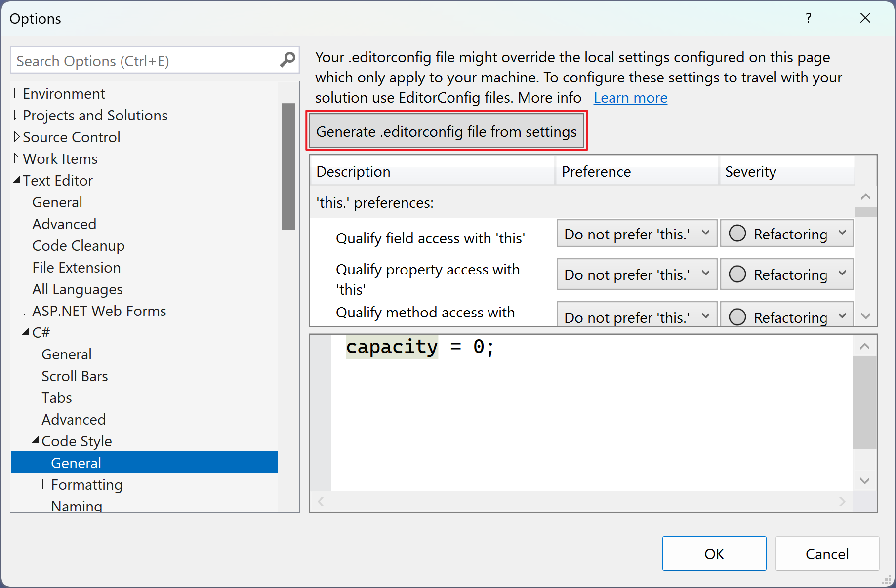
Task: Open the Learn more link
Action: pyautogui.click(x=630, y=98)
